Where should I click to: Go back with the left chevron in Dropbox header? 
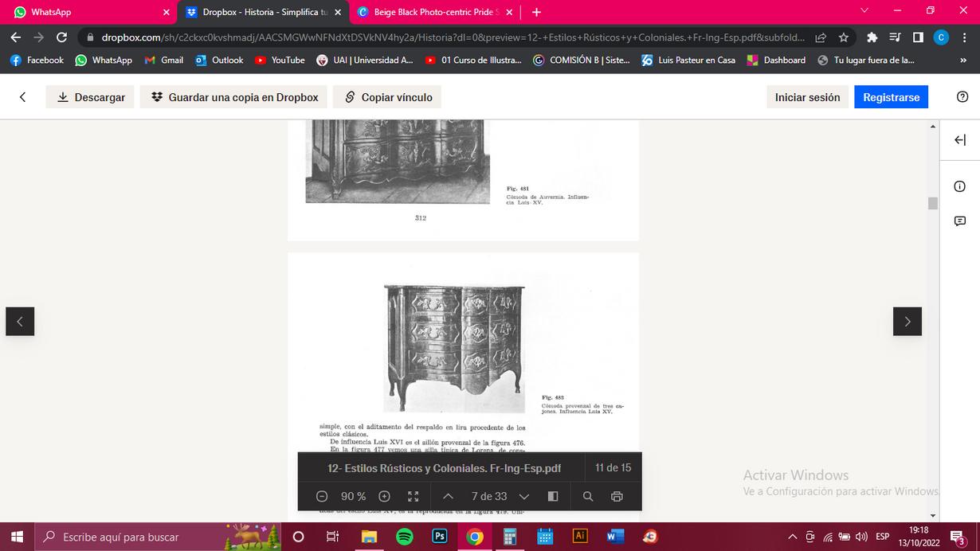22,97
